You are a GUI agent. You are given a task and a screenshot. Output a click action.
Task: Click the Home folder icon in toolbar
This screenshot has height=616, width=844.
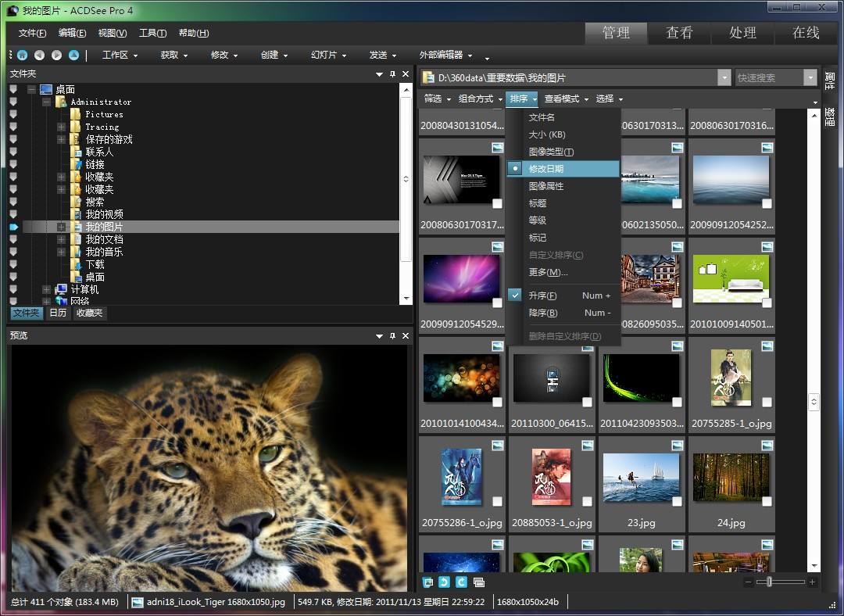(x=22, y=55)
